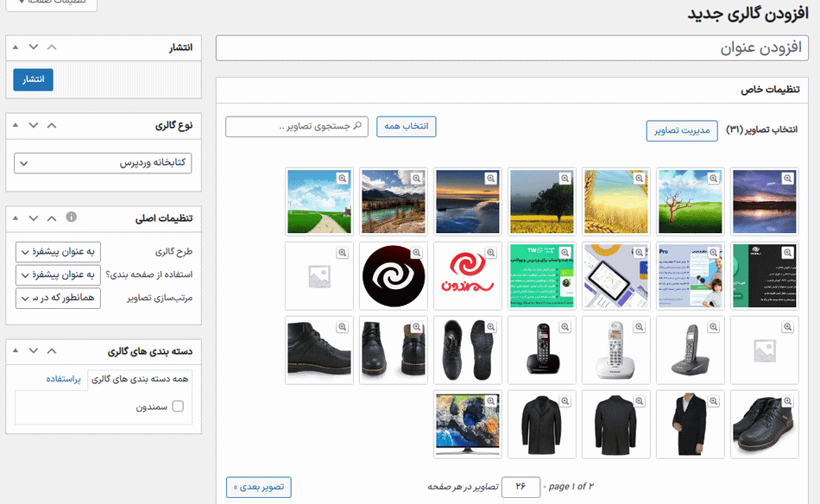Zoom the single black boot side thumbnail

coord(342,327)
